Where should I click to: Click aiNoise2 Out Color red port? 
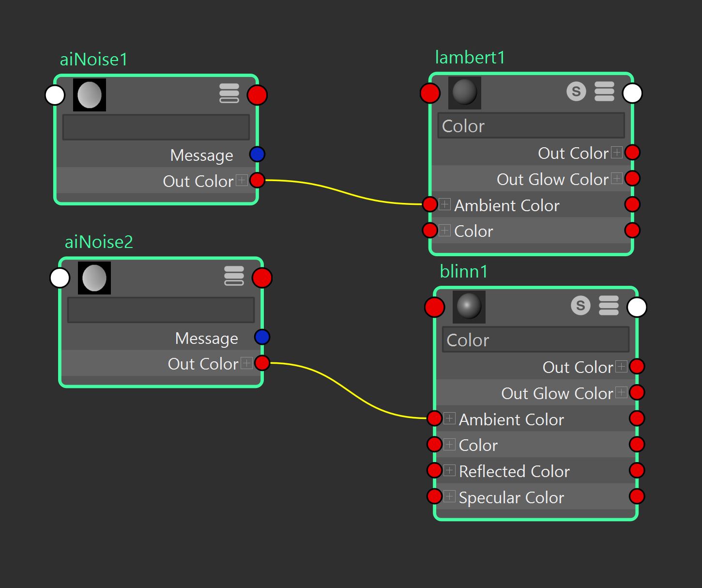(x=262, y=363)
